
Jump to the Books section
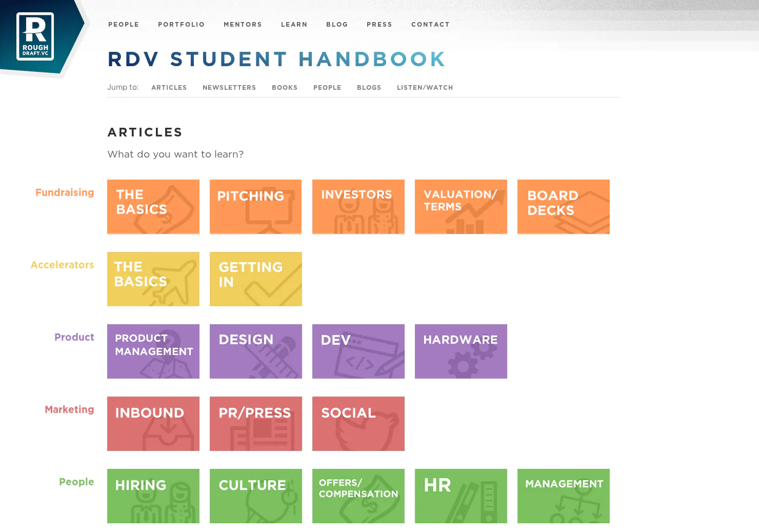coord(285,88)
